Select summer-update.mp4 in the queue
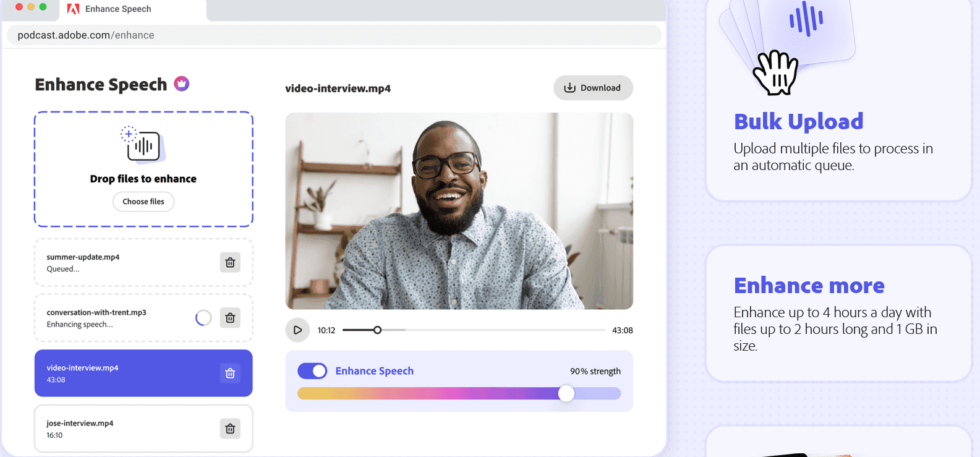This screenshot has height=457, width=980. click(x=143, y=262)
